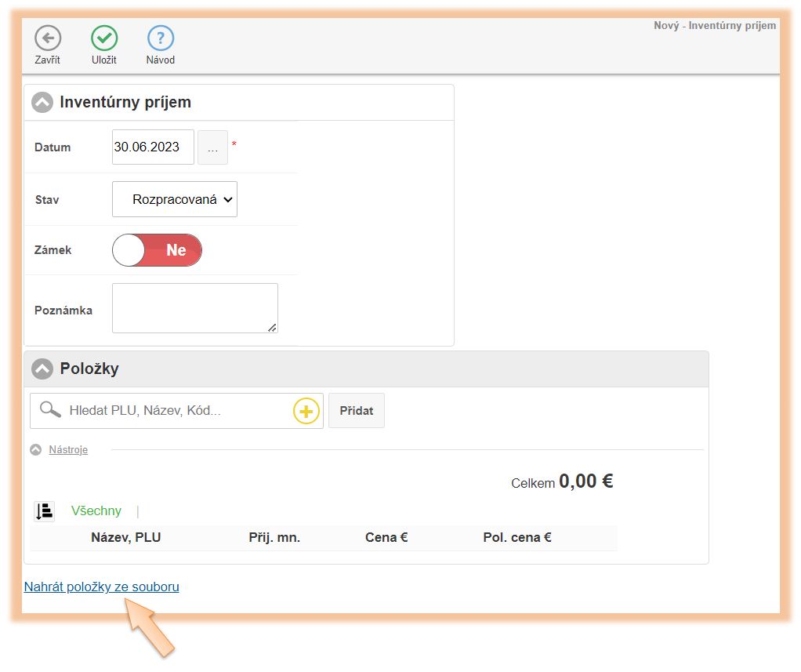Click the Datum input field
This screenshot has height=672, width=801.
[x=153, y=147]
